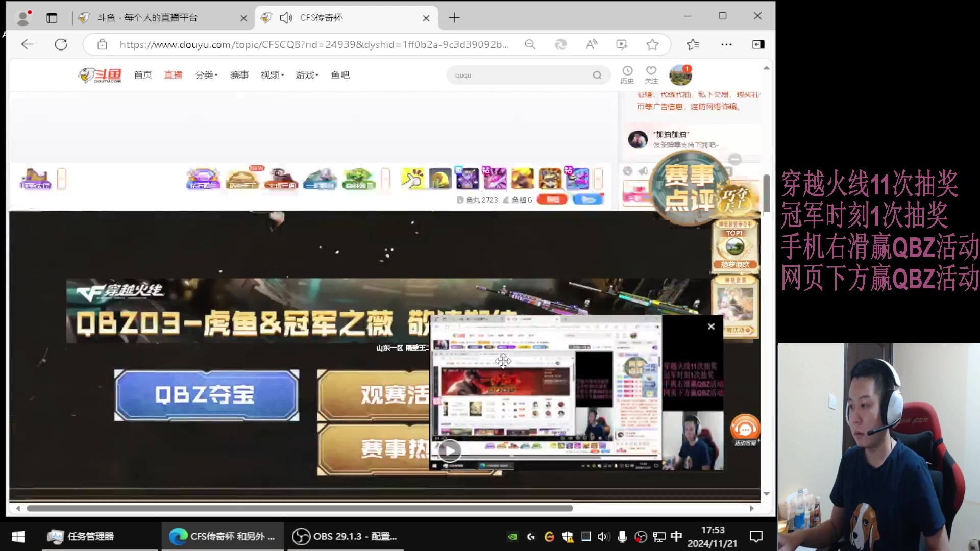Click the page vertical scrollbar thumb
The image size is (980, 551).
766,193
